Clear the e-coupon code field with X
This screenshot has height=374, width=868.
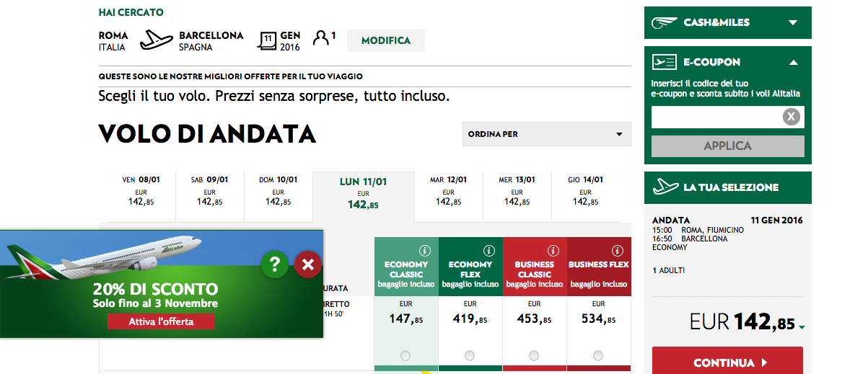791,117
